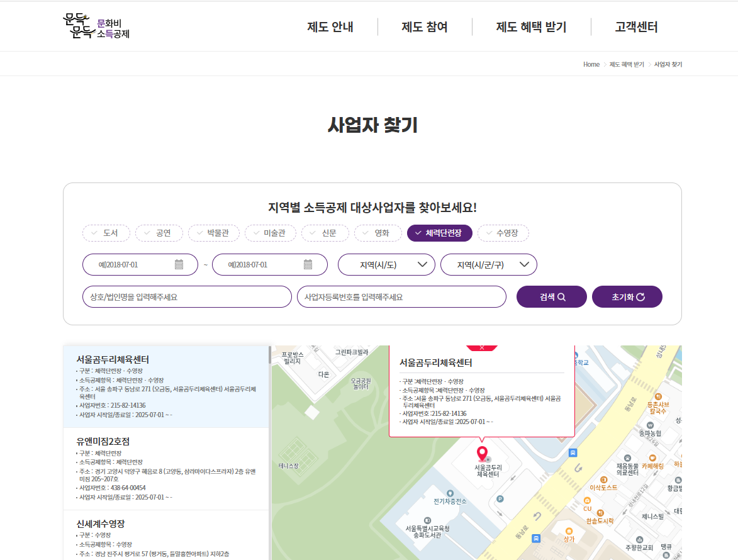This screenshot has height=560, width=738.
Task: Select the 전기차충전소 map marker
Action: coord(450,493)
